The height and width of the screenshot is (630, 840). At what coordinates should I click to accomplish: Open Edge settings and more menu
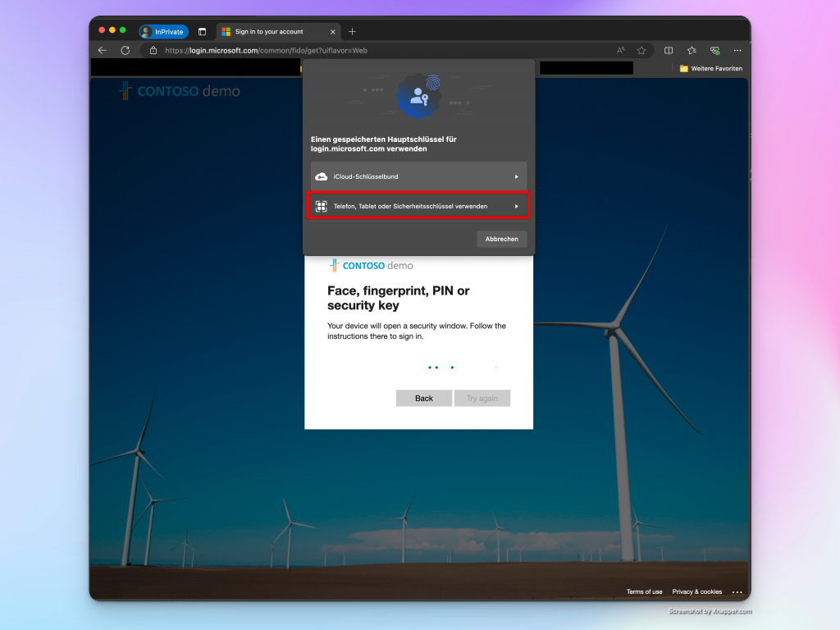(x=737, y=50)
